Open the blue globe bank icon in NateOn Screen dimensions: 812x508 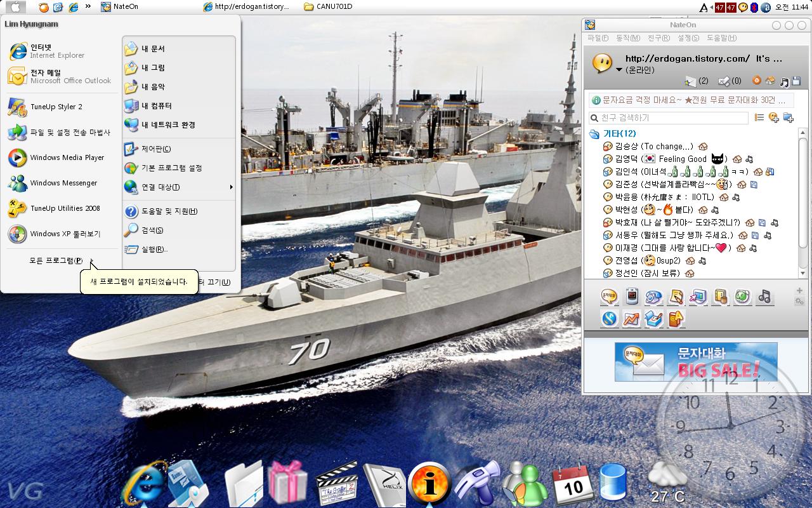tap(610, 319)
